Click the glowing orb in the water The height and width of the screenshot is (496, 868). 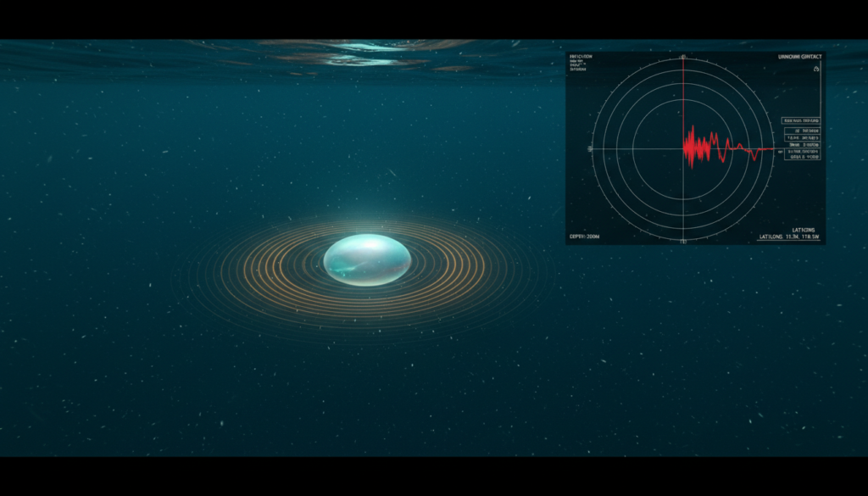367,259
